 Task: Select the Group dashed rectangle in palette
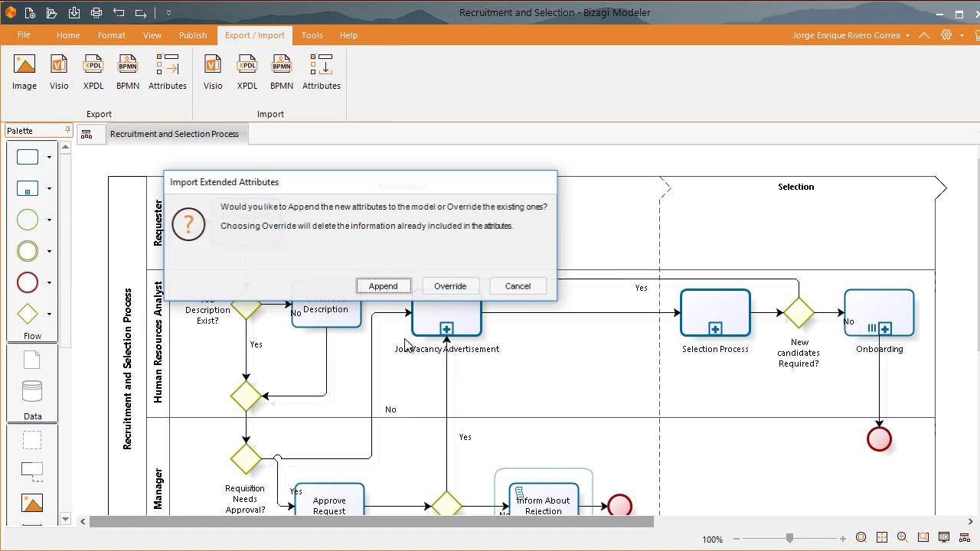(32, 440)
